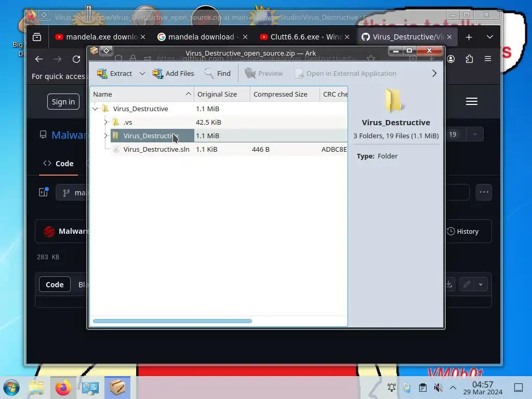The width and height of the screenshot is (532, 399).
Task: Open the Start menu orb
Action: tap(11, 388)
